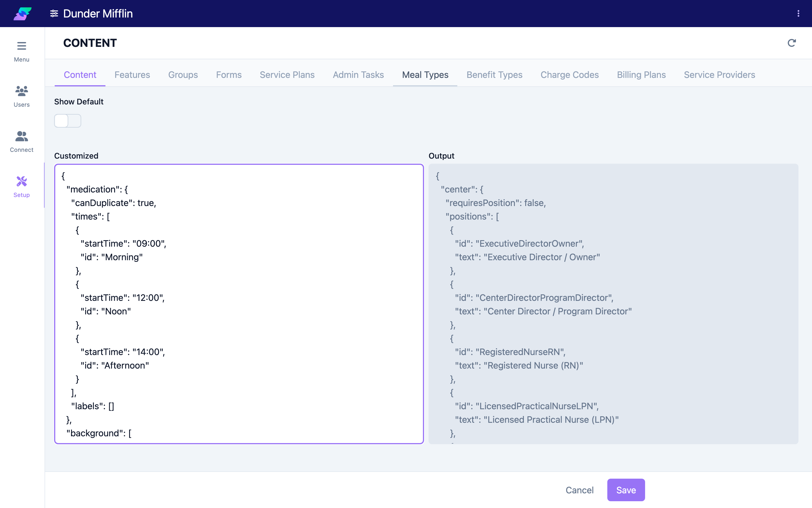The width and height of the screenshot is (812, 508).
Task: Click the "id": "Morning" line
Action: tap(112, 257)
